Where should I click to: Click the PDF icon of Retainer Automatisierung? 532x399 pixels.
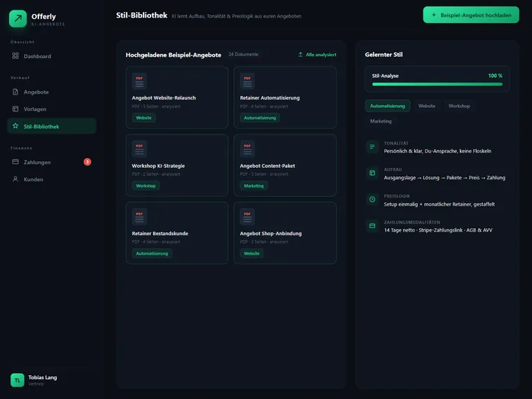247,81
